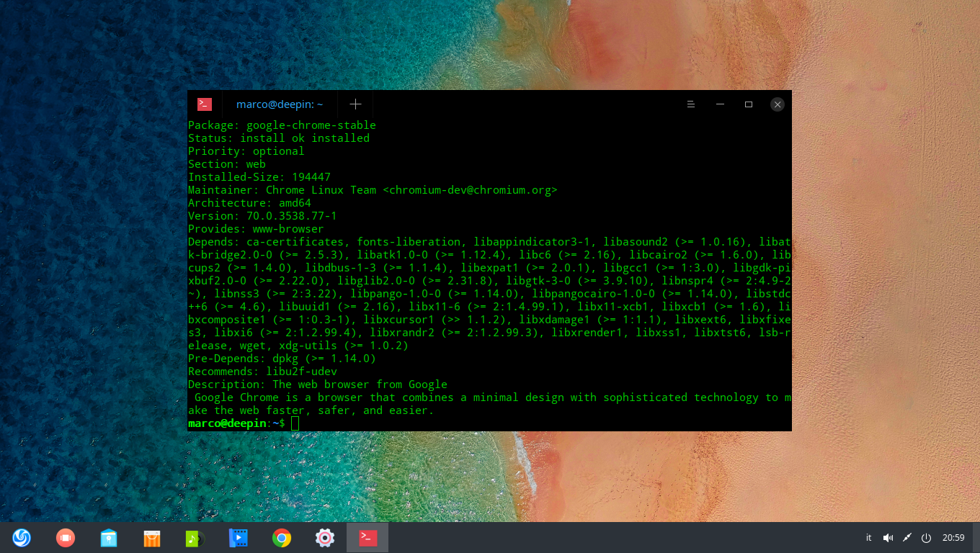
Task: Minimize the terminal window
Action: coord(720,104)
